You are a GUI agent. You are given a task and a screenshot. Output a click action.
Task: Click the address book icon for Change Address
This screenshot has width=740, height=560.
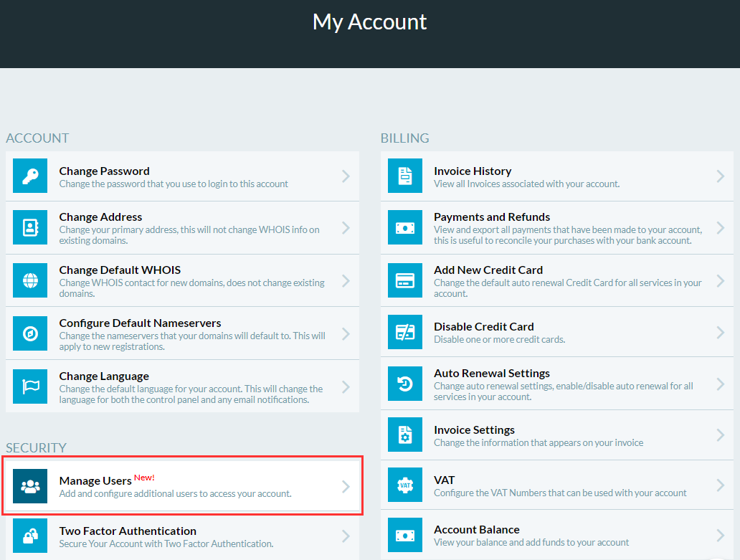pyautogui.click(x=30, y=228)
